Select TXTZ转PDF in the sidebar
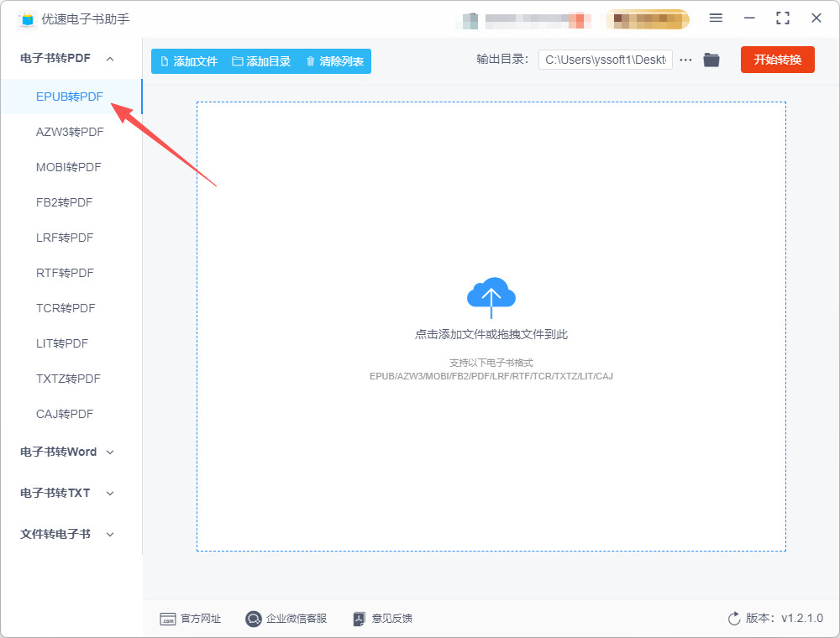Image resolution: width=840 pixels, height=638 pixels. 68,379
